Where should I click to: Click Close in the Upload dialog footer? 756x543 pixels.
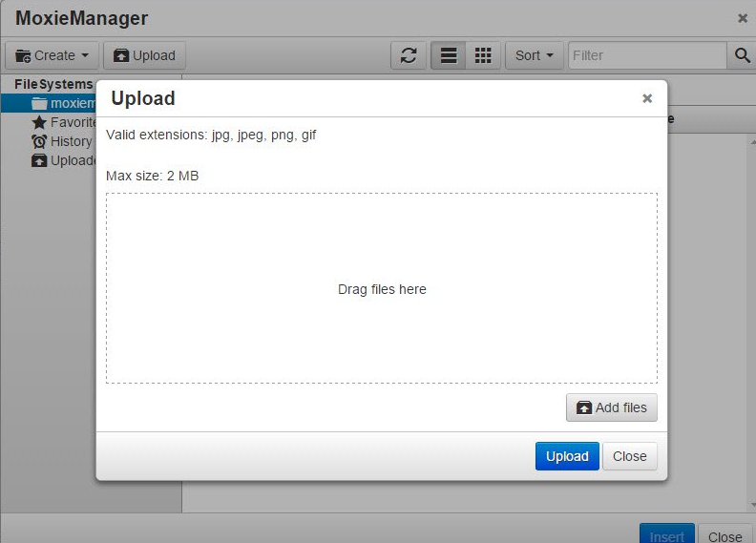[630, 456]
